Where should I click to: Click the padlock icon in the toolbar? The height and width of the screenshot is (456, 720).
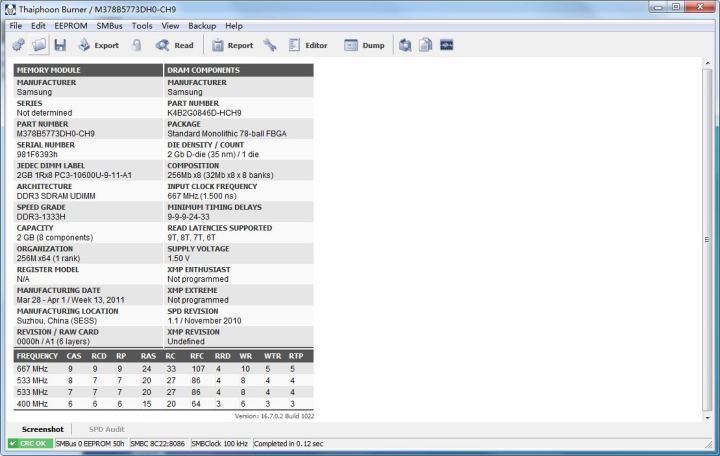[x=136, y=45]
